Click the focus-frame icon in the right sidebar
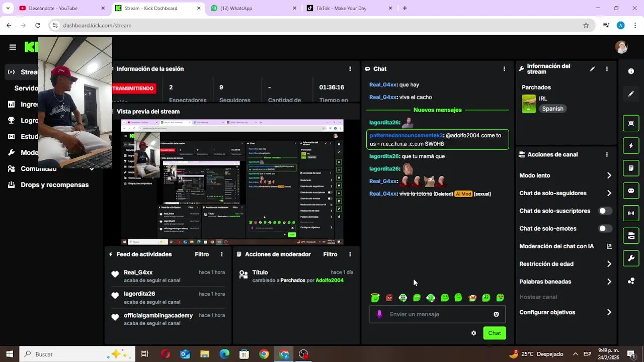644x362 pixels. (631, 123)
